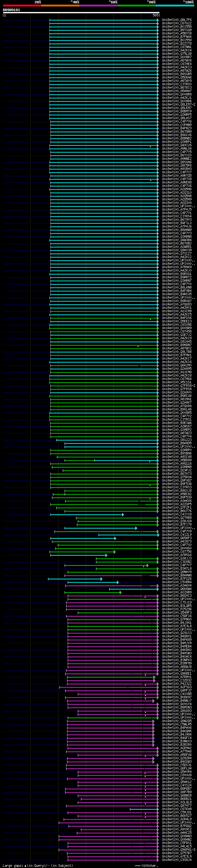Select hit label UniRef100_C6T756
197x868 pixels.
[x=176, y=551]
